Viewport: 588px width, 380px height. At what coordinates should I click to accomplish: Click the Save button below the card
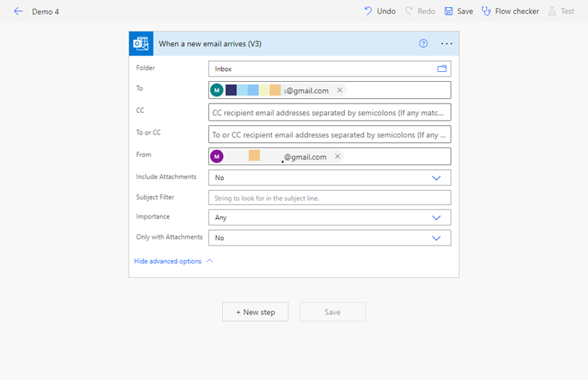point(333,312)
